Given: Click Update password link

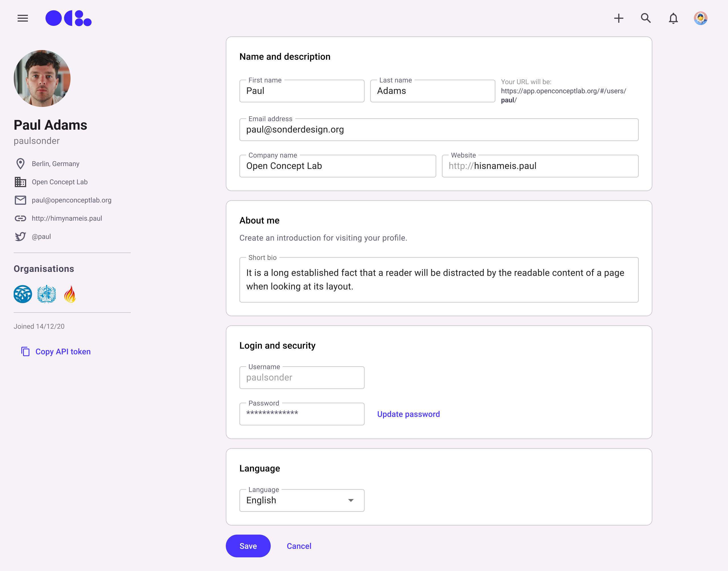Looking at the screenshot, I should tap(408, 414).
